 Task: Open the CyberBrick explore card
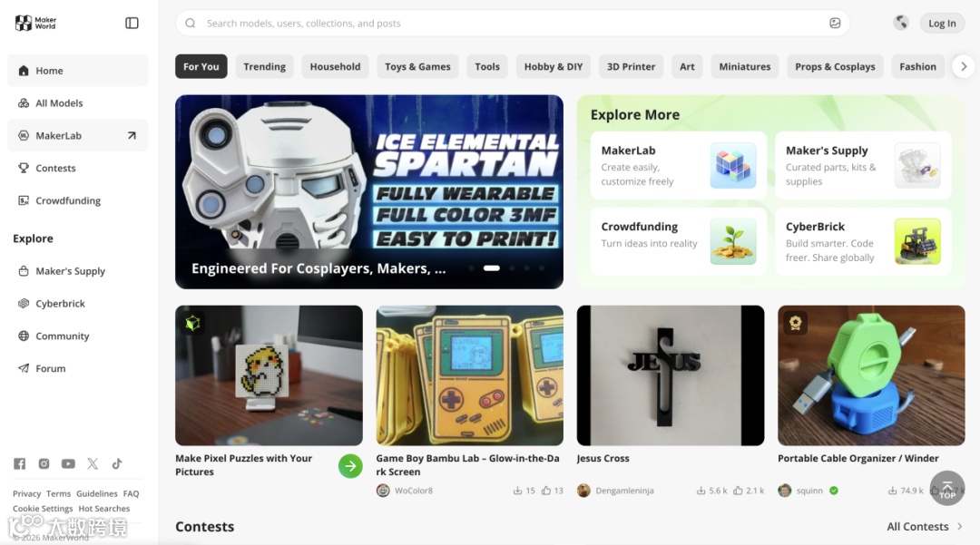point(863,241)
